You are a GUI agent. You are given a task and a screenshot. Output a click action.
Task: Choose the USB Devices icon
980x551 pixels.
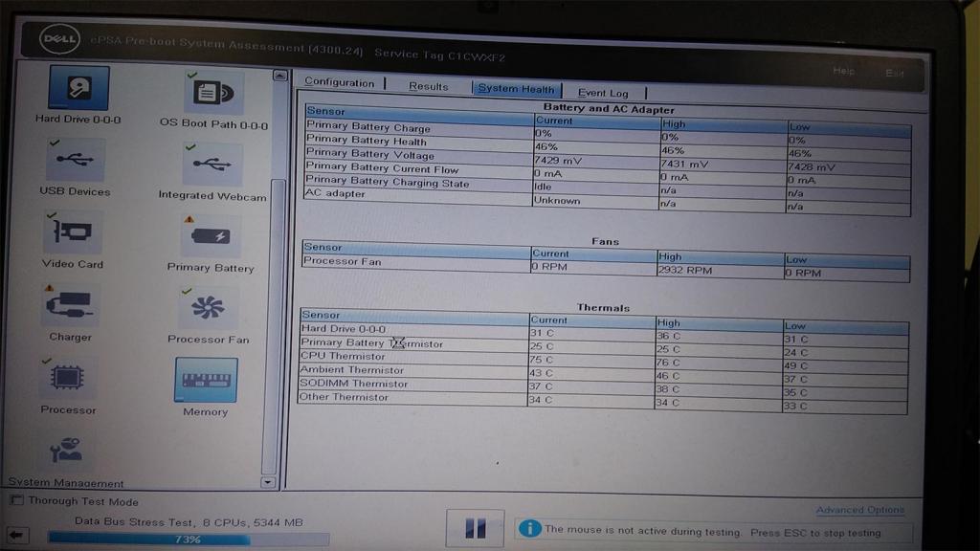coord(76,161)
